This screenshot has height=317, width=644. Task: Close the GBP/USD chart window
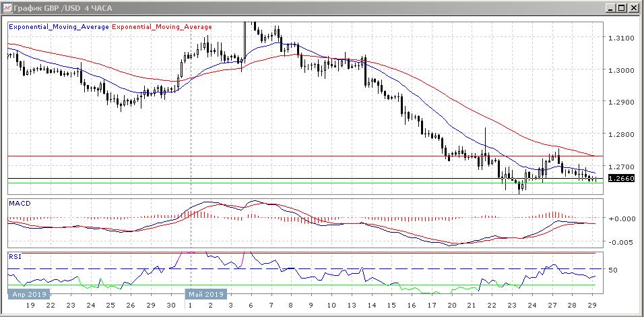(x=634, y=7)
